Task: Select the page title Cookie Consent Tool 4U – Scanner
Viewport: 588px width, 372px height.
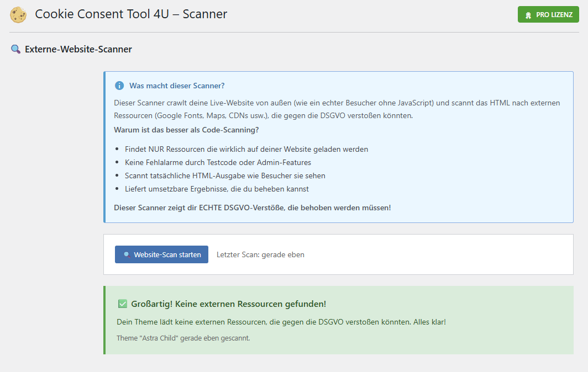Action: (x=131, y=14)
